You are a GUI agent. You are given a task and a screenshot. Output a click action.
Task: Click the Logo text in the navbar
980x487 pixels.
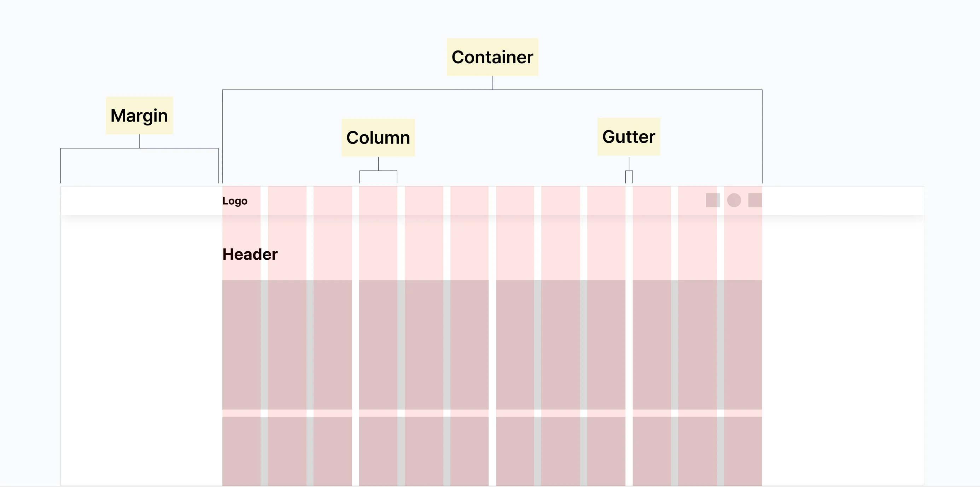pos(235,201)
